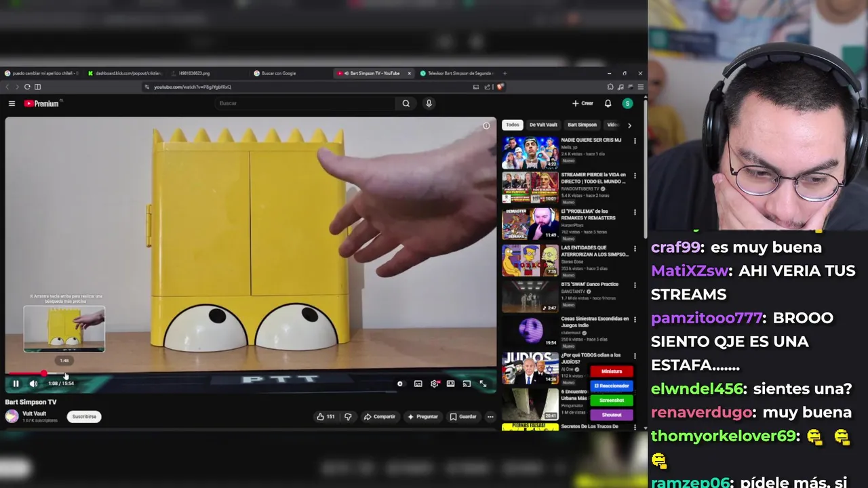Open more actions ellipsis beside Guardar
The width and height of the screenshot is (868, 488).
(490, 417)
